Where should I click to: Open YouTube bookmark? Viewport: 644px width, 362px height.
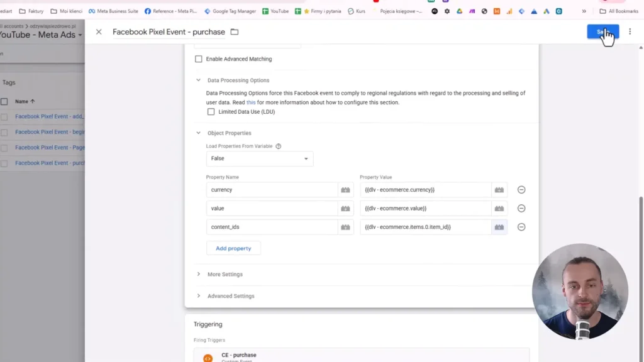[x=275, y=11]
